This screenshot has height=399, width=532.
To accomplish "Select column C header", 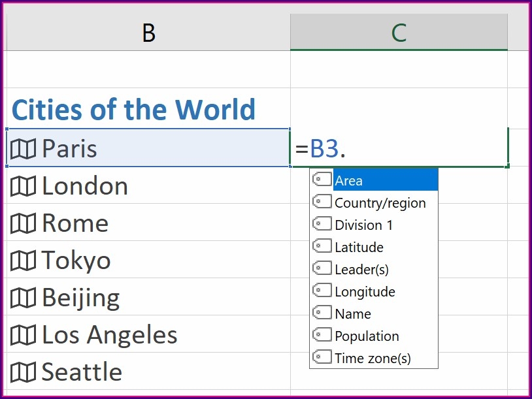I will pyautogui.click(x=399, y=33).
